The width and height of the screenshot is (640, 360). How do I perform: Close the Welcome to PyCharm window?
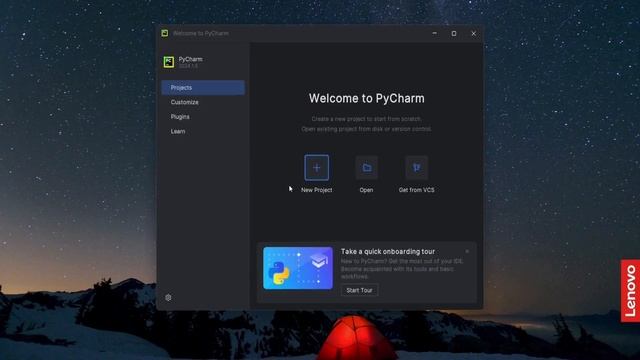pyautogui.click(x=473, y=33)
